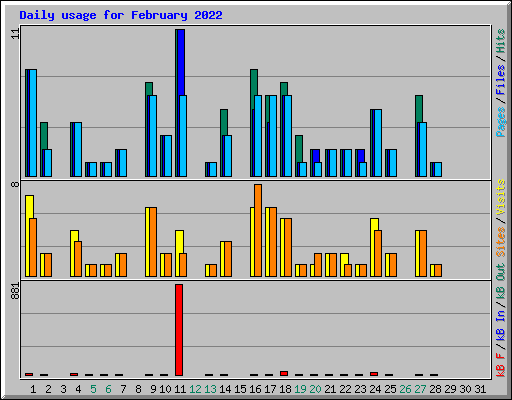The image size is (512, 400).
Task: Click the day label "29" on the x-axis
Action: click(x=450, y=389)
